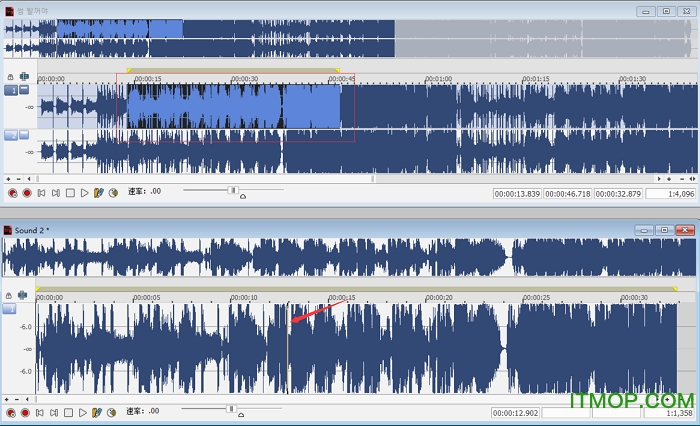
Task: Click the upper window horizontal scrollbar thumb
Action: click(x=206, y=179)
